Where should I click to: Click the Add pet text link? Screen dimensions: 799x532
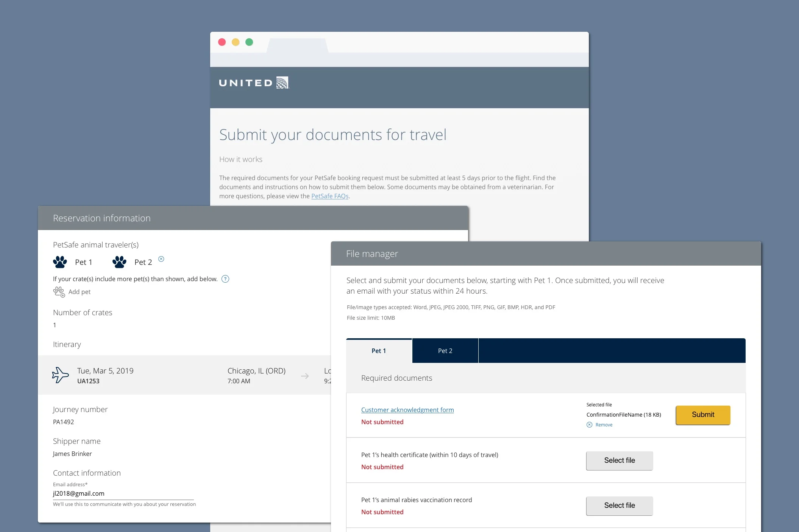[x=80, y=292]
